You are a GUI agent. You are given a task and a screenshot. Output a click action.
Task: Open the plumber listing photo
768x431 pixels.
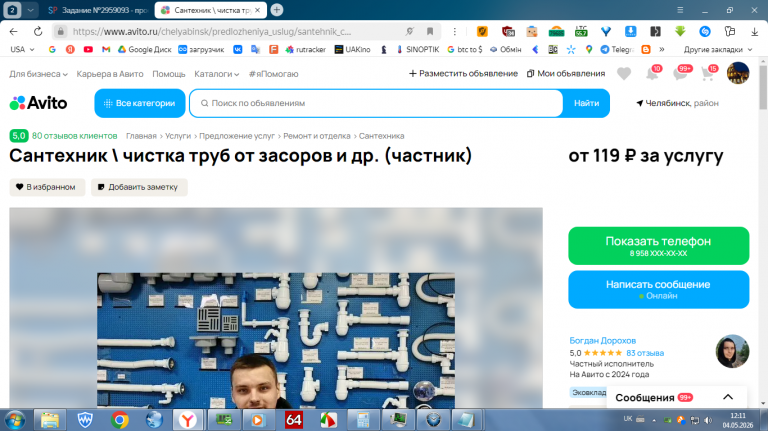click(x=276, y=340)
